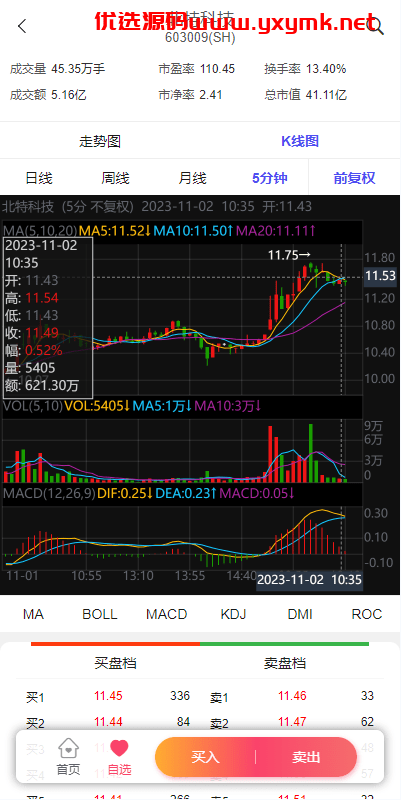The image size is (401, 800).
Task: Click the VOL:5405 volume label
Action: tap(97, 406)
